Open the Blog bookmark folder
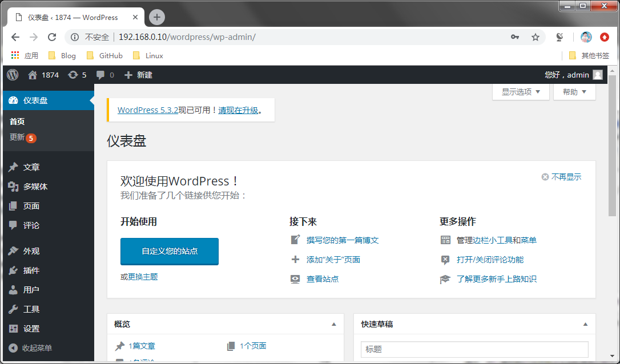 click(x=62, y=56)
